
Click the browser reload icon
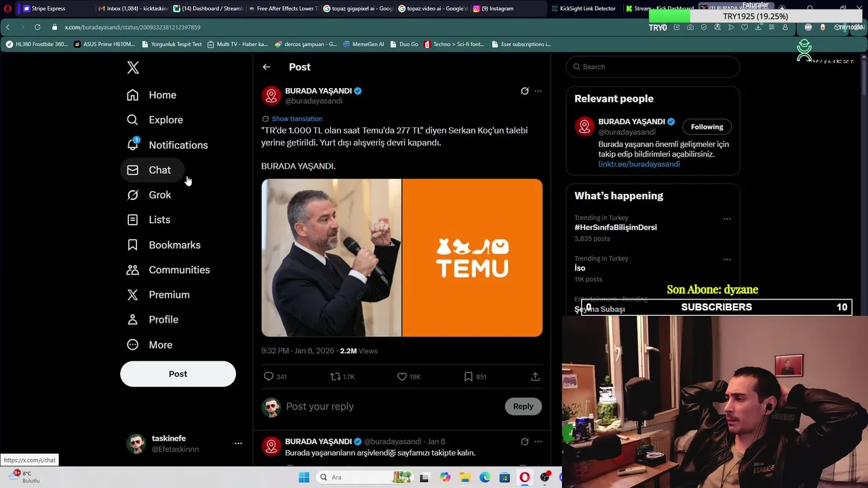[37, 27]
